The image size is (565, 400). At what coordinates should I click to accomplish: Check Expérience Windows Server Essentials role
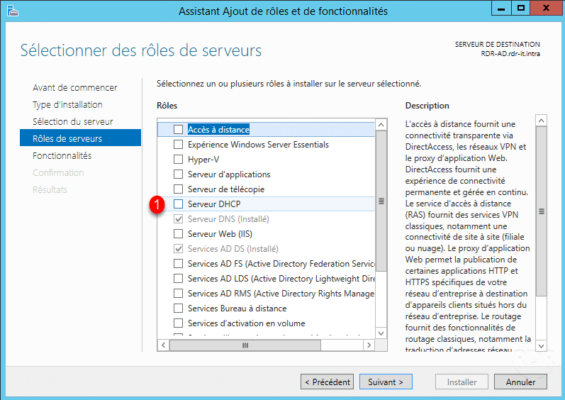(x=178, y=145)
